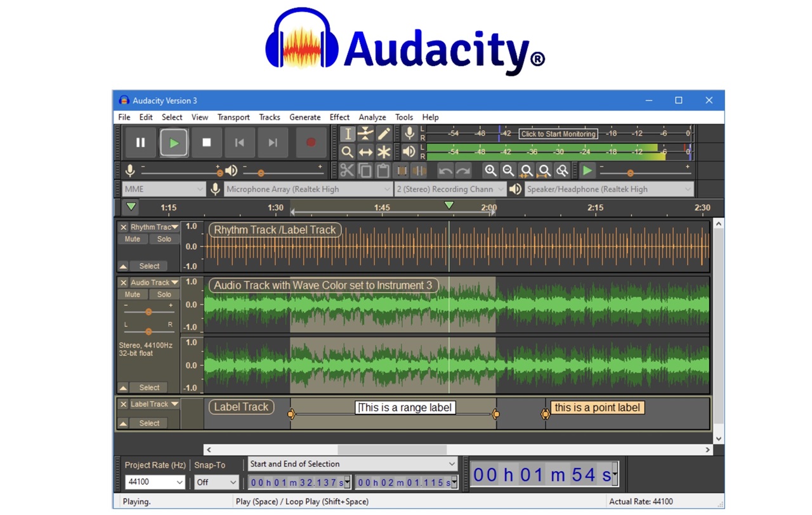
Task: Solo the Audio Track
Action: pos(164,294)
